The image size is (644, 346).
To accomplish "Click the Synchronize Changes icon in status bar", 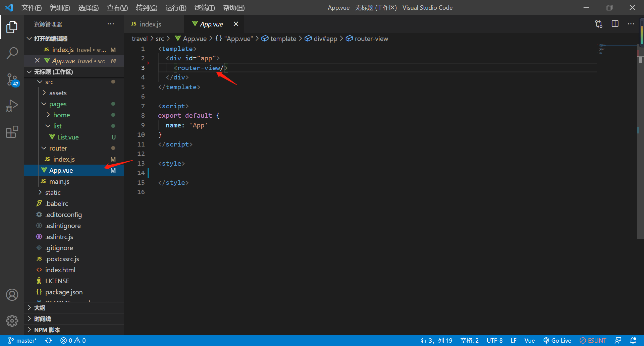I will (49, 340).
